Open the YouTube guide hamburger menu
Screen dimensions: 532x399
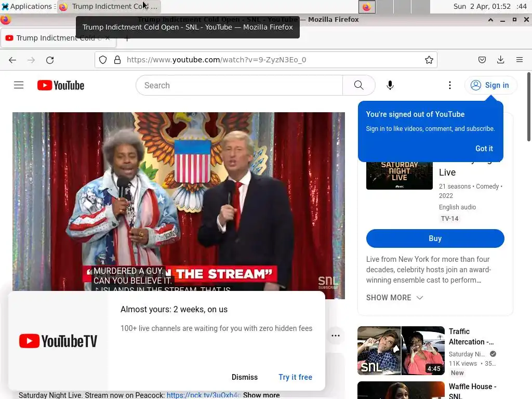pos(19,85)
